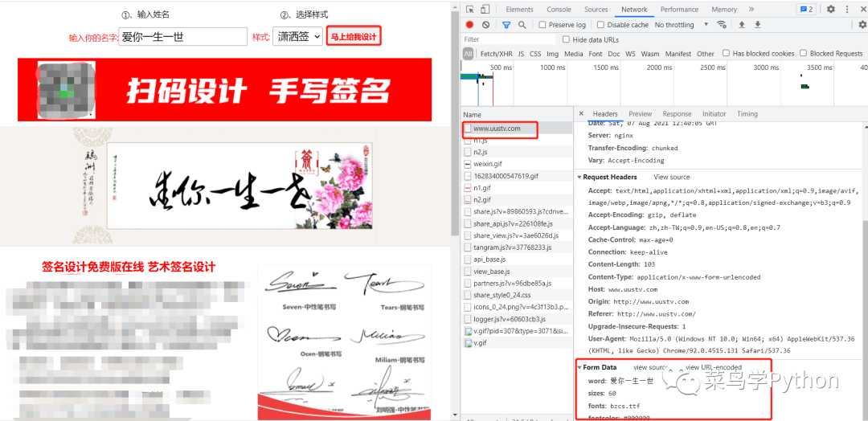Screen dimensions: 868x421
Task: Click view URL-encoded in Form Data
Action: [714, 367]
